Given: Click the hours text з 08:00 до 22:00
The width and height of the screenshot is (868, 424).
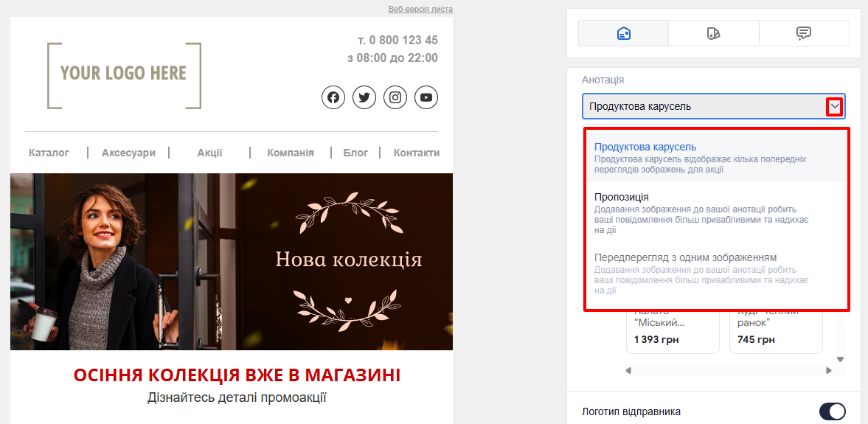Looking at the screenshot, I should click(392, 58).
